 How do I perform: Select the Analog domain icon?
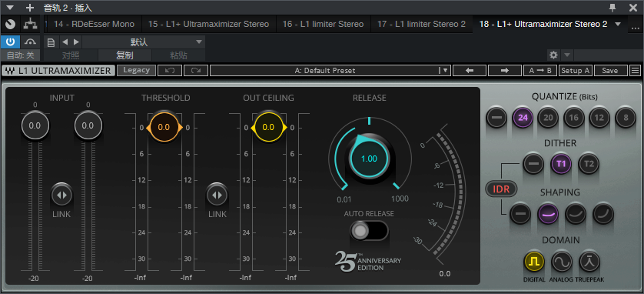(562, 261)
